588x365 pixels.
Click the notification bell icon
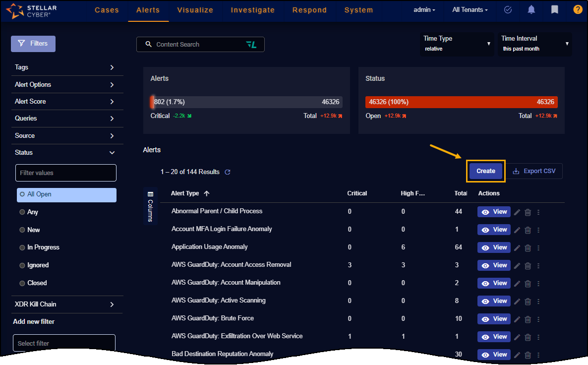tap(531, 10)
